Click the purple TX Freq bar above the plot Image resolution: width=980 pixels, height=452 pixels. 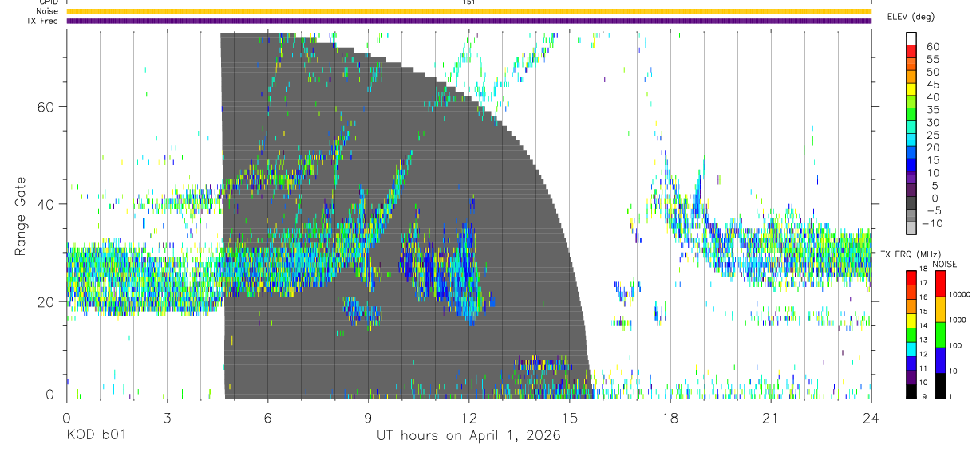468,21
